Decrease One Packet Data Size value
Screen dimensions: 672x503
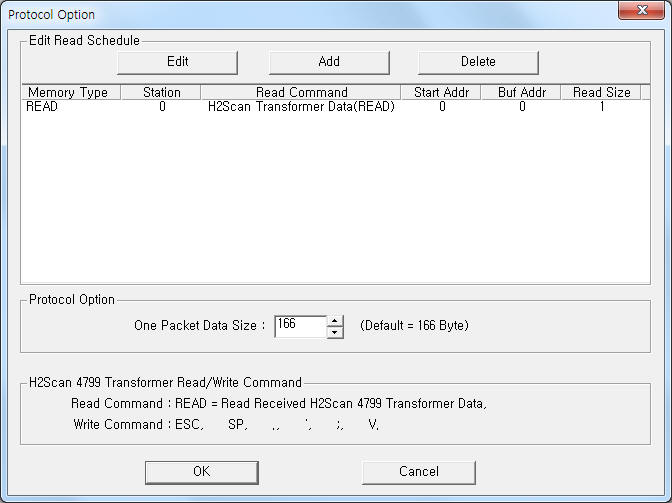(335, 332)
